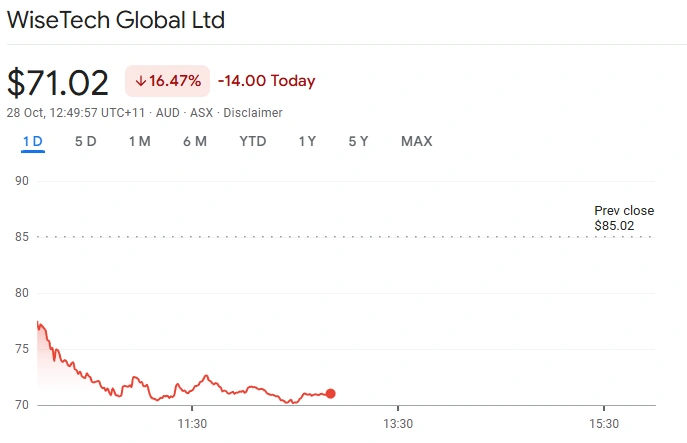Screen dimensions: 687x443
Task: Click the 13:30 time axis label
Action: pyautogui.click(x=397, y=424)
